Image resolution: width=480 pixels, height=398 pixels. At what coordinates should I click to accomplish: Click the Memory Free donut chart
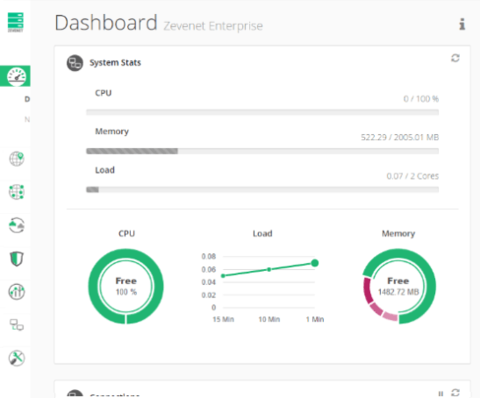[x=399, y=286]
